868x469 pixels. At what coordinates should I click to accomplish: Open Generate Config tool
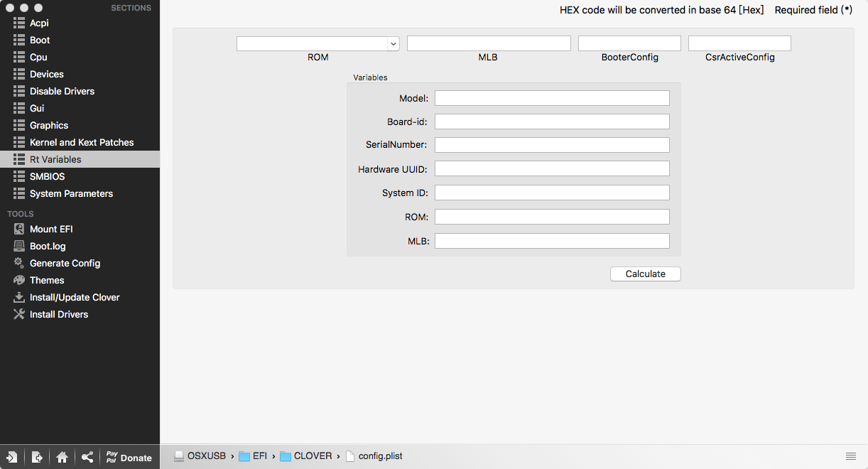pyautogui.click(x=65, y=263)
